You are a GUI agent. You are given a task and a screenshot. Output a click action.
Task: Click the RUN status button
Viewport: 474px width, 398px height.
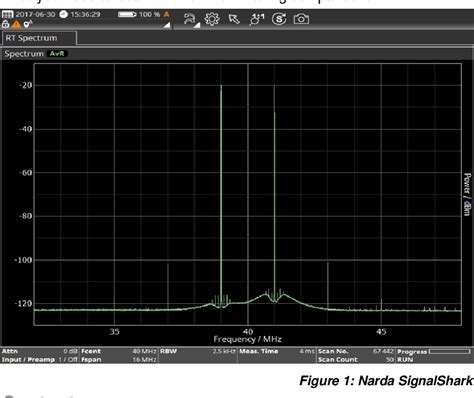(405, 360)
